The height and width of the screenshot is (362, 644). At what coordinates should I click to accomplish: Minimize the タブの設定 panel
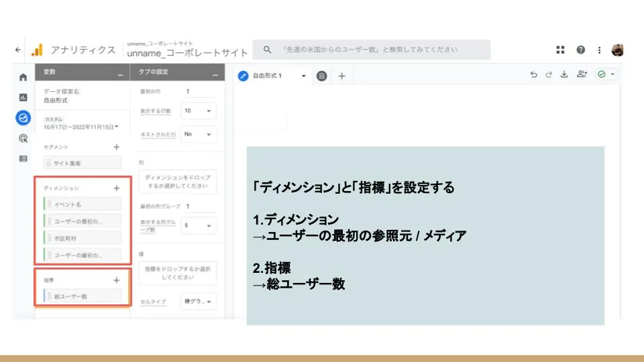point(215,75)
